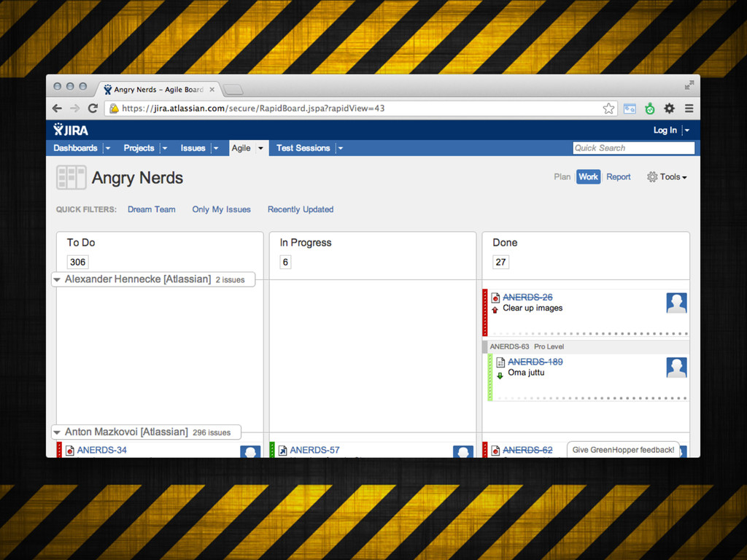Open the Projects dropdown arrow
Image resolution: width=747 pixels, height=560 pixels.
coord(165,148)
